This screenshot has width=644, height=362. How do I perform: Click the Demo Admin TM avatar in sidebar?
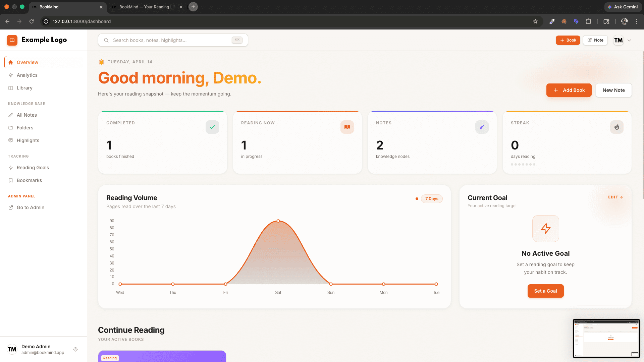(x=12, y=349)
